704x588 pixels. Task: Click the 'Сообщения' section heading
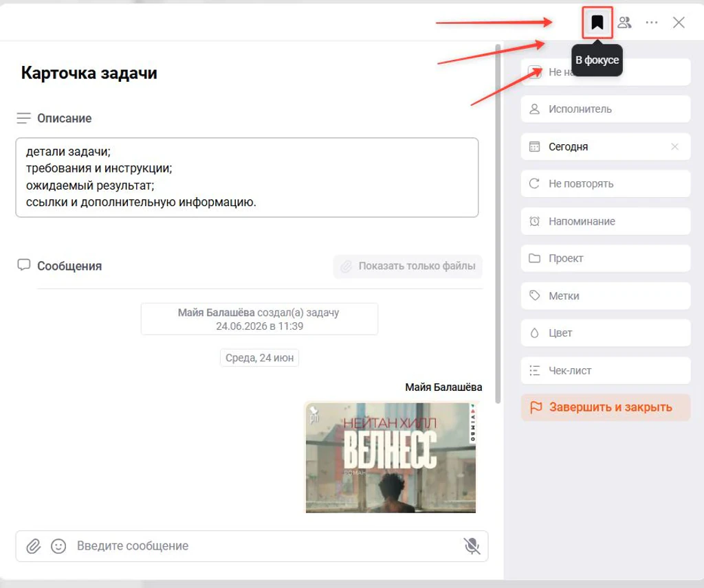coord(69,266)
